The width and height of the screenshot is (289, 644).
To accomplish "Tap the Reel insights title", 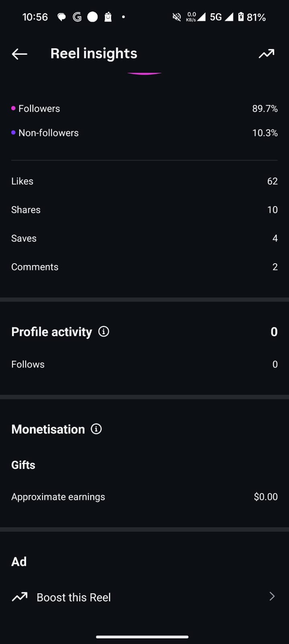I will click(94, 54).
